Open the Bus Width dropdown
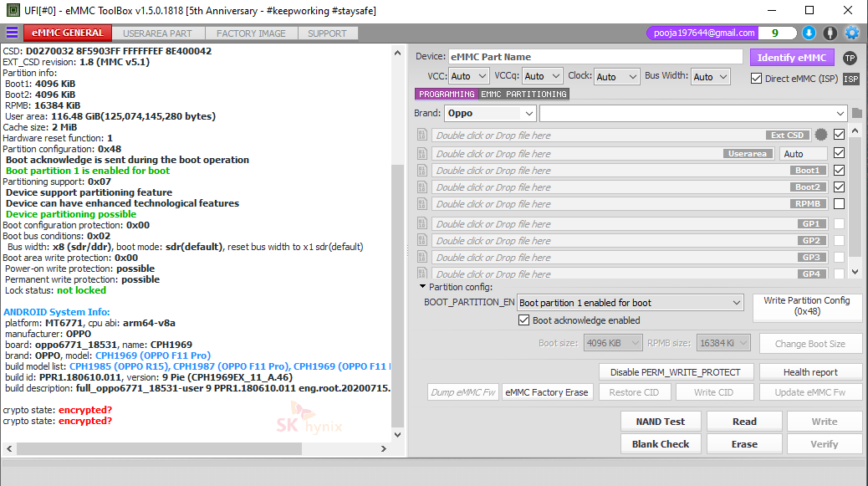The image size is (868, 486). 710,76
